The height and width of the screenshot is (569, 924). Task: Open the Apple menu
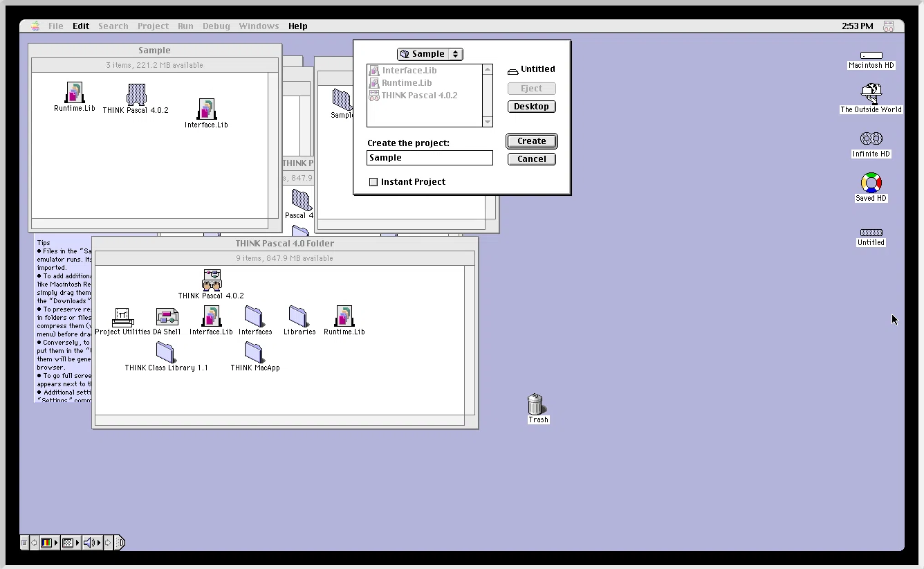tap(35, 26)
